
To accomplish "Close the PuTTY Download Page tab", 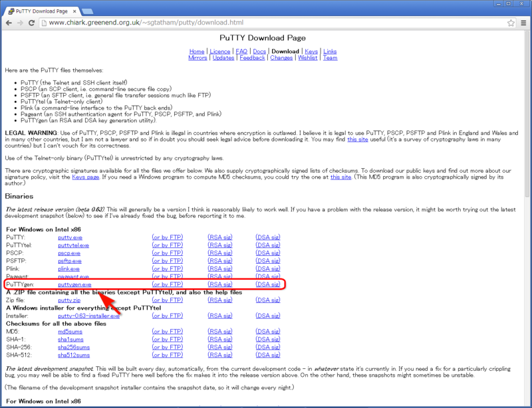I will point(74,11).
